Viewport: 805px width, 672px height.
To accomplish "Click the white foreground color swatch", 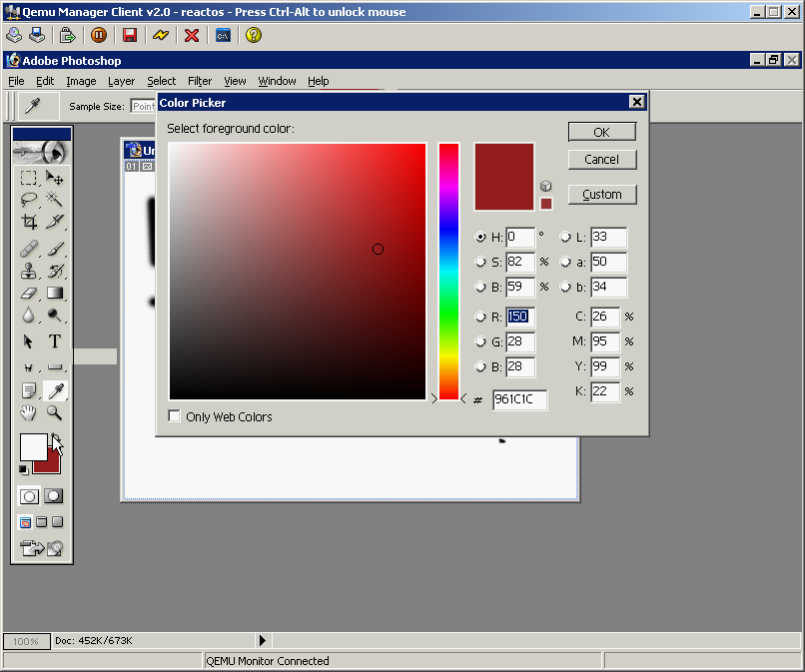I will pos(33,447).
